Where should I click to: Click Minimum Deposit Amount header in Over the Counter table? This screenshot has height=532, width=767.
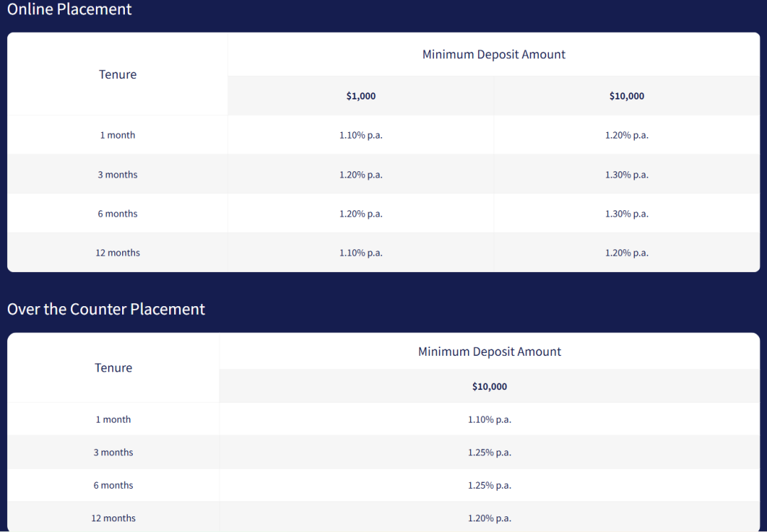point(489,352)
